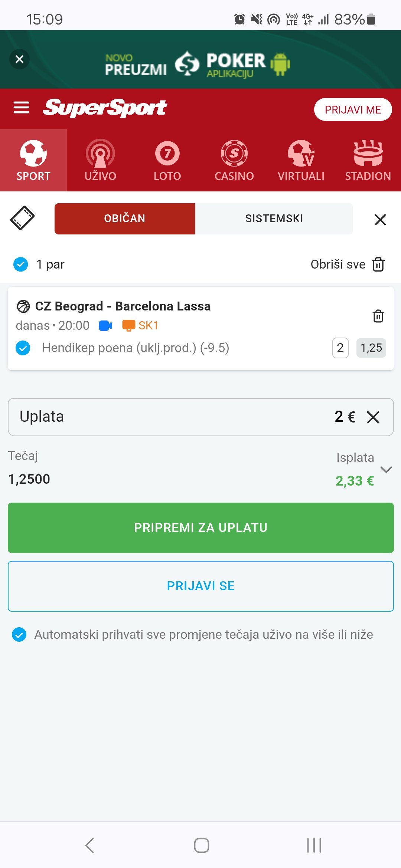Toggle the 1 par select-all checkbox
The width and height of the screenshot is (401, 868).
click(x=21, y=264)
